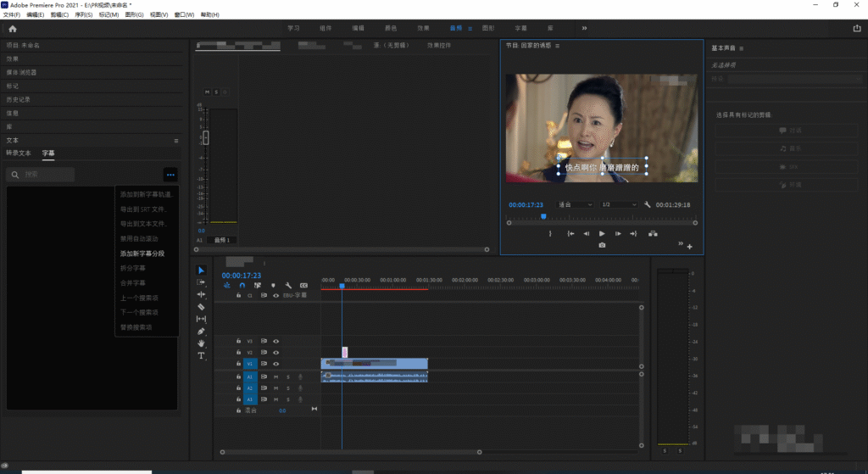Click the Home icon at top left
This screenshot has height=474, width=868.
click(13, 28)
